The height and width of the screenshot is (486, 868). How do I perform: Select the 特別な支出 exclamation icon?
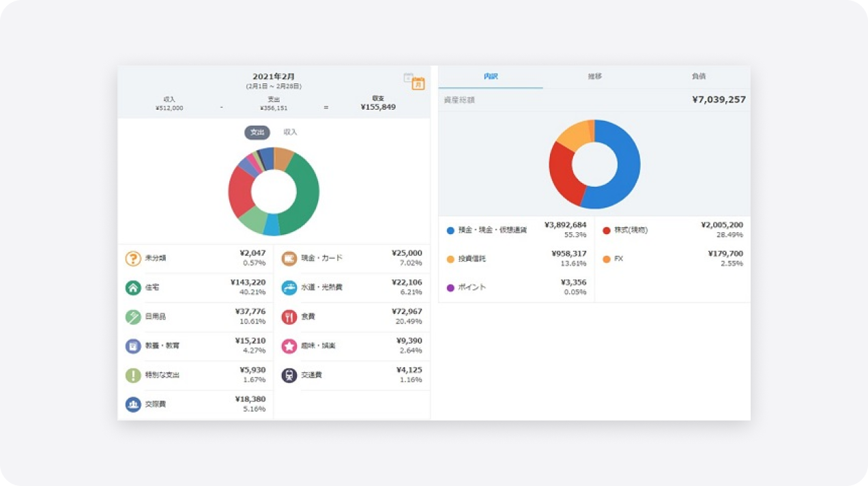tap(133, 375)
